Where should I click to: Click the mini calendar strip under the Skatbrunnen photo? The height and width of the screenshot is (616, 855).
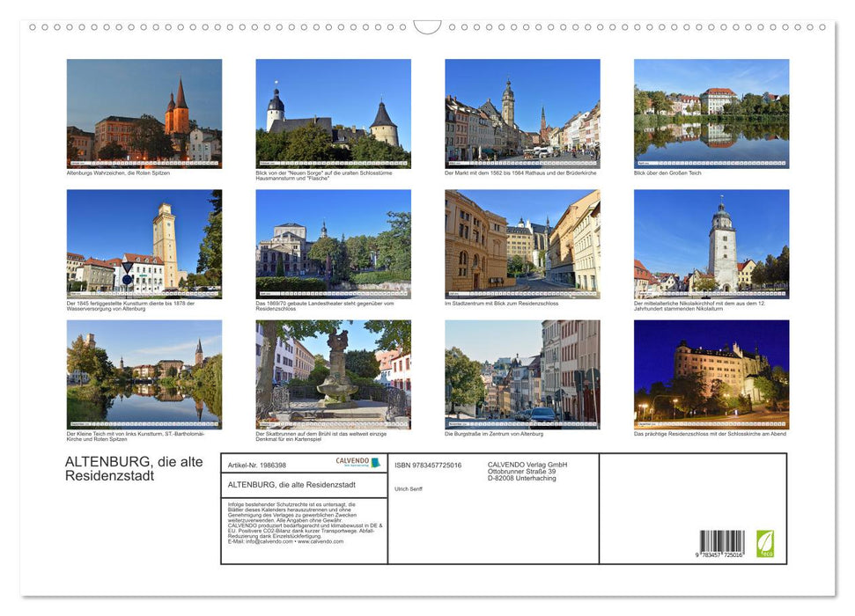coord(333,423)
